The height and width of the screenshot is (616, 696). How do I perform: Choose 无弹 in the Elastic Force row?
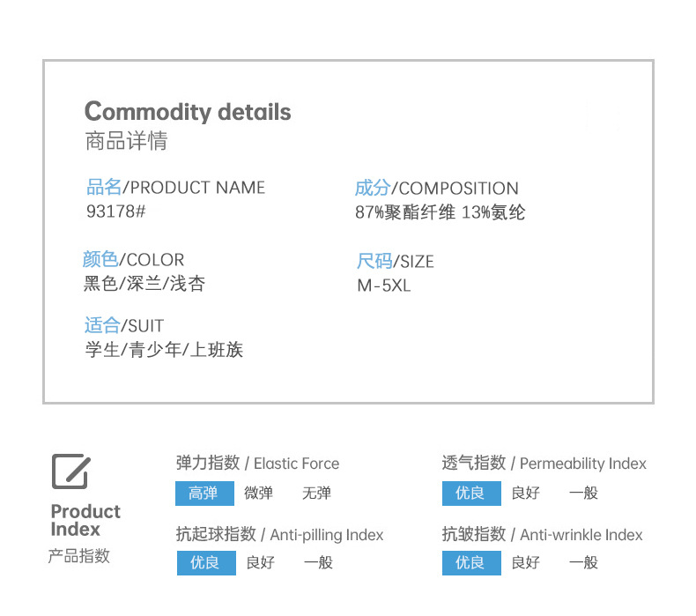pyautogui.click(x=316, y=494)
